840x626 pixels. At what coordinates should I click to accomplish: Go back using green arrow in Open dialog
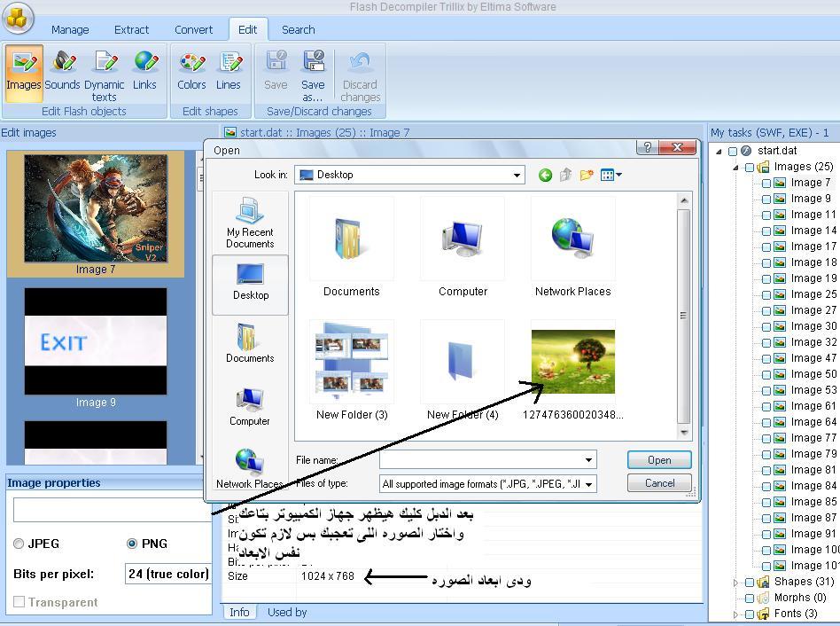pyautogui.click(x=545, y=175)
